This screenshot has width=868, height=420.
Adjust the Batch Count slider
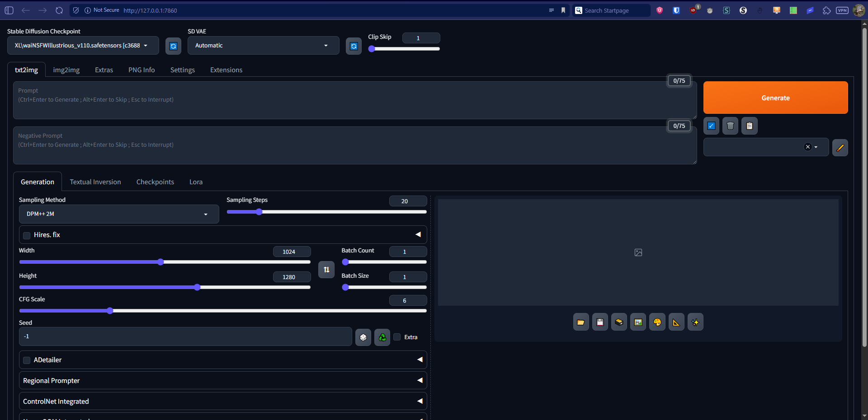pyautogui.click(x=384, y=262)
